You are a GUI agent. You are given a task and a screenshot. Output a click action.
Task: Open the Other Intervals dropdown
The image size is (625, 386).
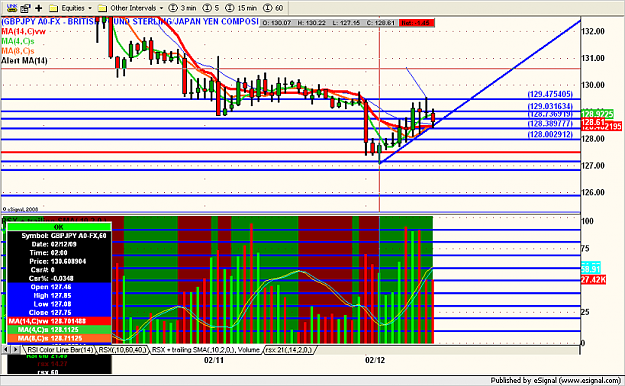[131, 8]
